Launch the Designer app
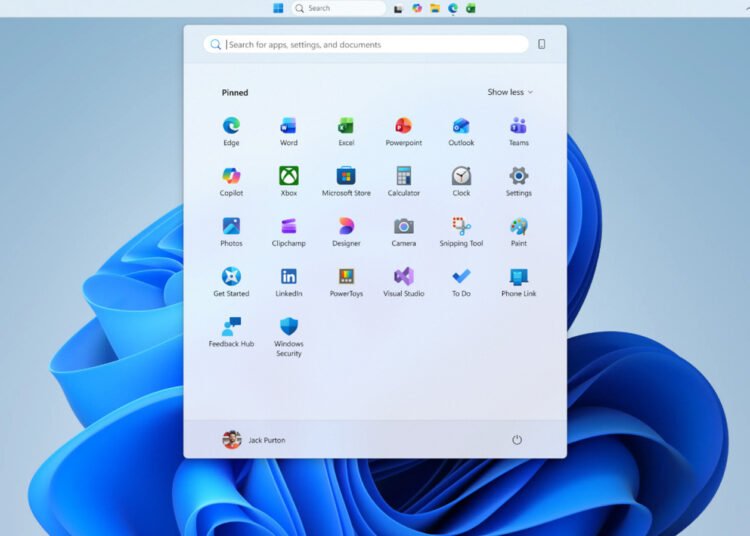Image resolution: width=750 pixels, height=536 pixels. (346, 231)
